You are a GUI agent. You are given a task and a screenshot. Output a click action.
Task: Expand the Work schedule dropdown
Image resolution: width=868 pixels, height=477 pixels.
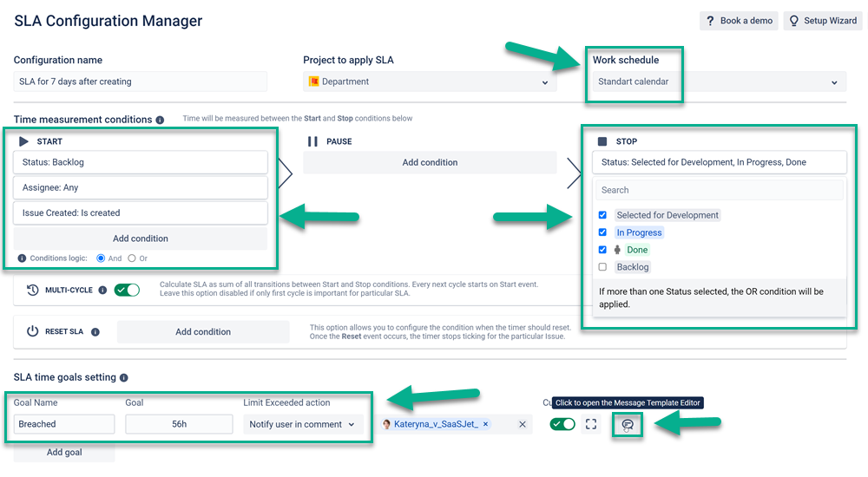(719, 82)
